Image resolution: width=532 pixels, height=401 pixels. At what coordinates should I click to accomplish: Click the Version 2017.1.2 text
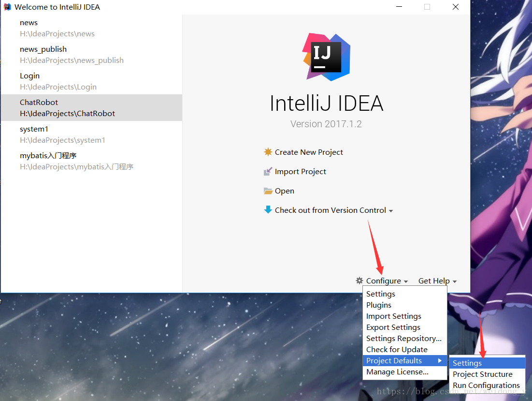pos(326,124)
